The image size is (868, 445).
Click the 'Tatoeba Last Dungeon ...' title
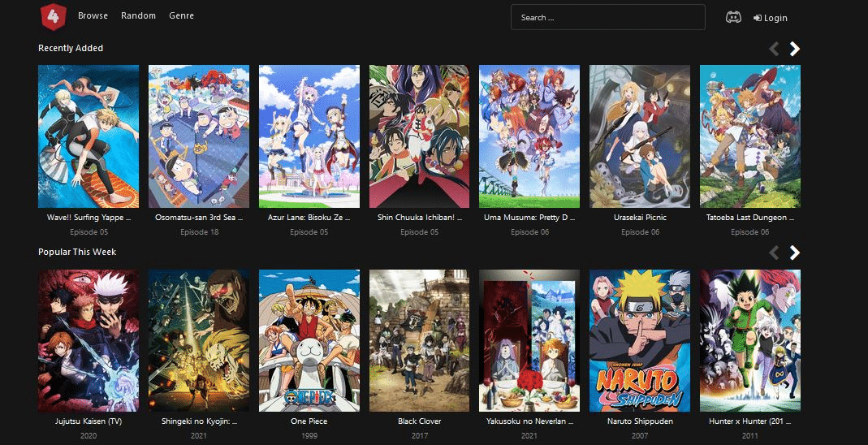[x=750, y=218]
